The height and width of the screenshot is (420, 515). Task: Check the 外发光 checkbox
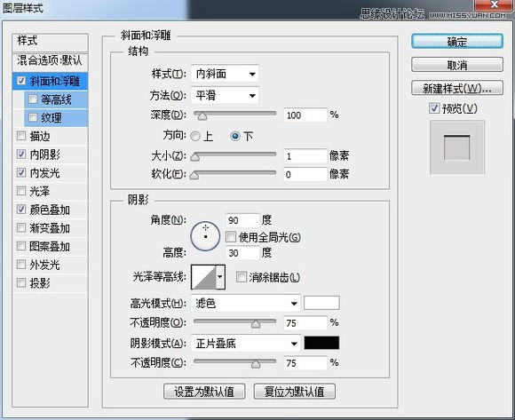tap(21, 265)
